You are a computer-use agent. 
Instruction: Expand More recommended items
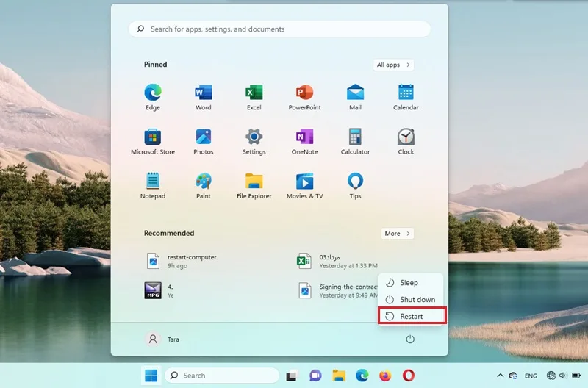tap(398, 234)
